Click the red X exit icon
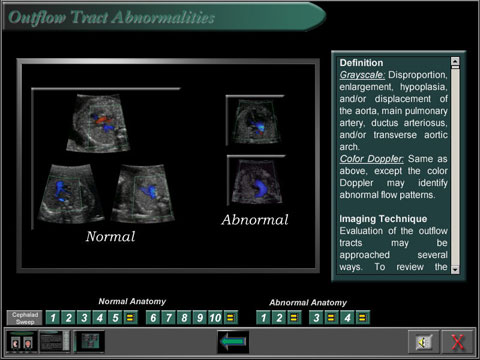The height and width of the screenshot is (360, 480). pos(457,342)
